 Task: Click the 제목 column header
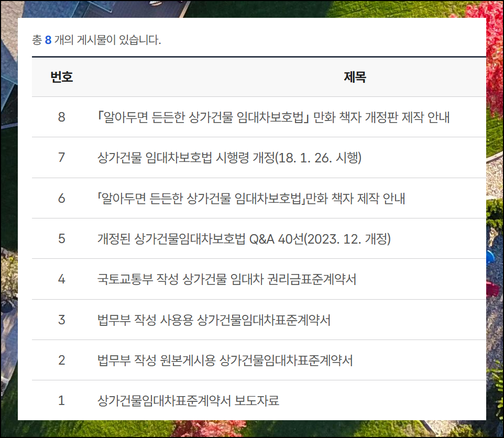(x=355, y=77)
